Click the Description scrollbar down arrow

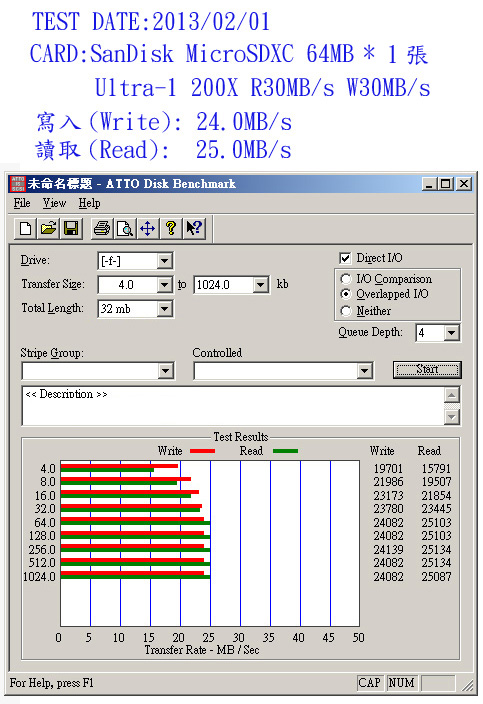[x=452, y=417]
